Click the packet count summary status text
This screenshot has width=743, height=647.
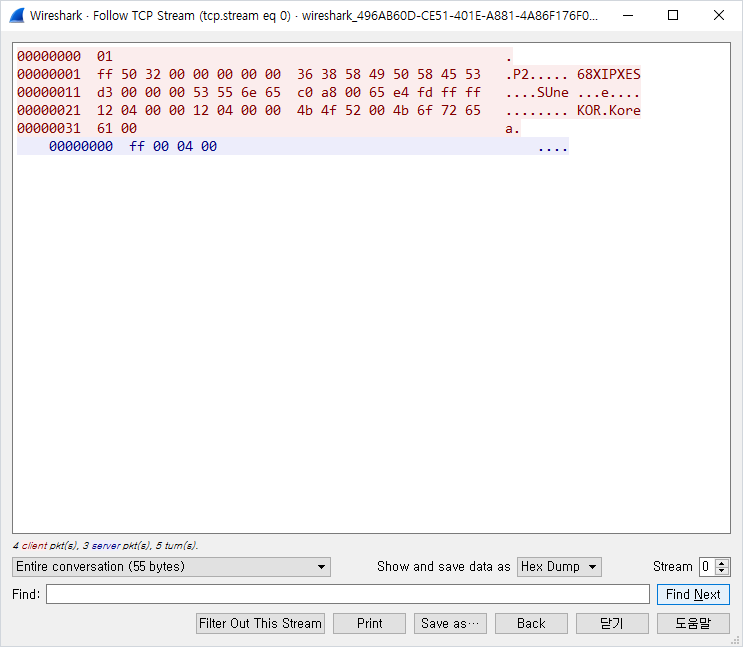pyautogui.click(x=105, y=546)
